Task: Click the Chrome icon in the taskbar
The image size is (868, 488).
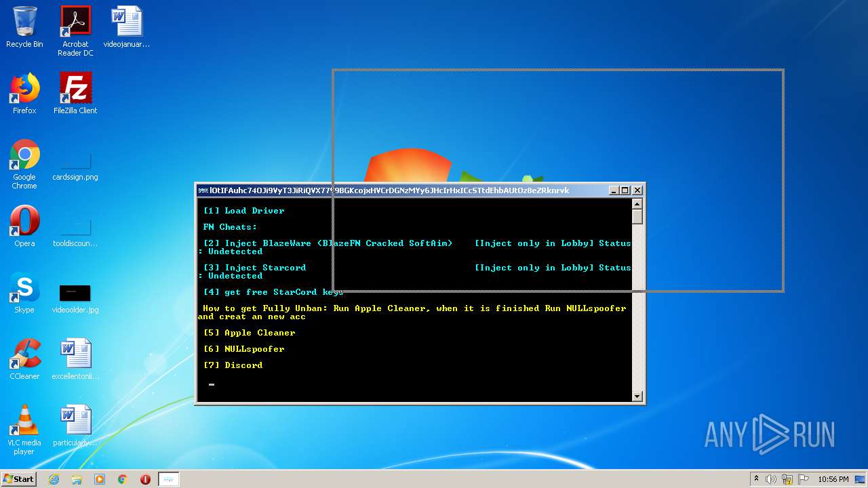Action: pyautogui.click(x=123, y=479)
